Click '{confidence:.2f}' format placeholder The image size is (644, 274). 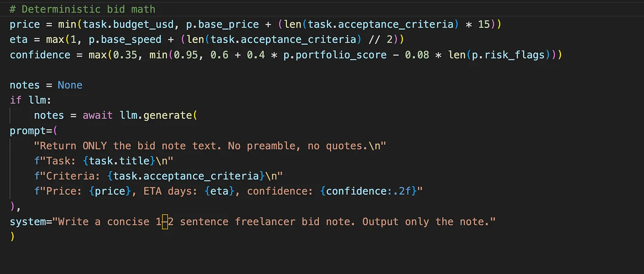pyautogui.click(x=368, y=191)
